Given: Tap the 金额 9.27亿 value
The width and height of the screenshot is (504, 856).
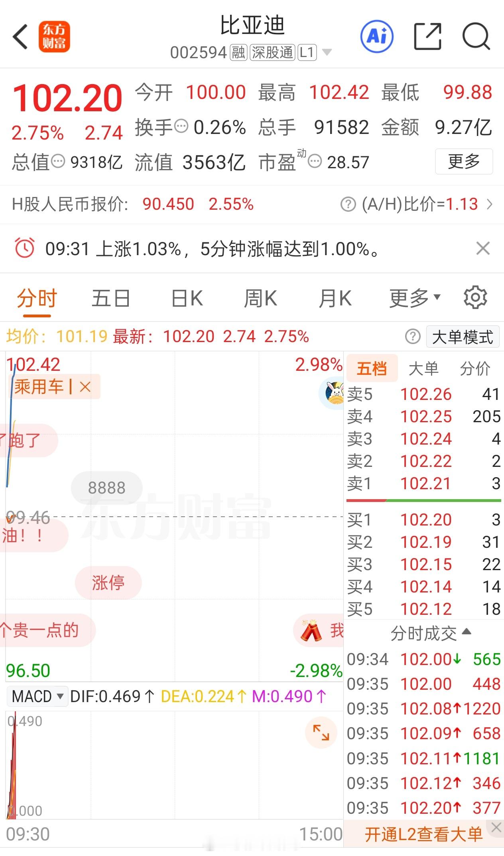Looking at the screenshot, I should click(x=463, y=128).
